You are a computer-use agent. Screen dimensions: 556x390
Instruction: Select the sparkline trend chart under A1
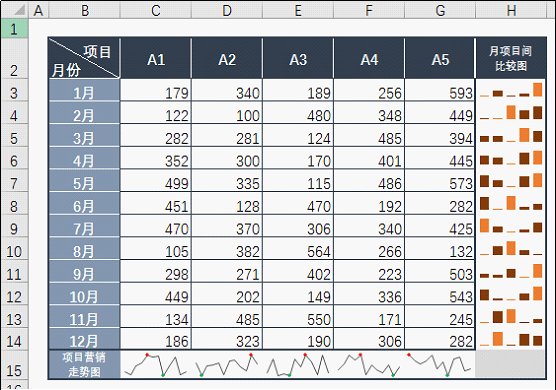(x=156, y=365)
